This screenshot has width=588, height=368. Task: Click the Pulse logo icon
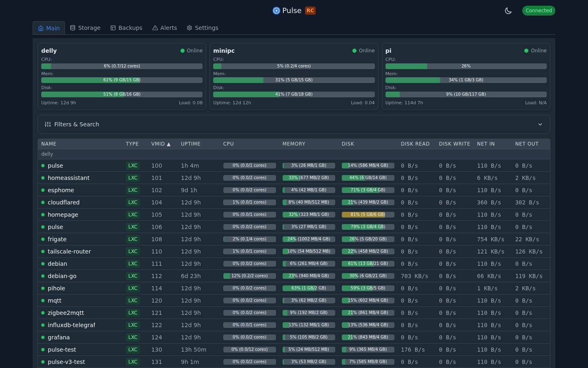pos(276,11)
